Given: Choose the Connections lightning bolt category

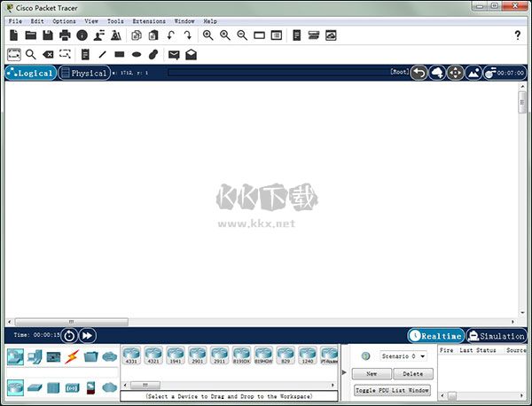Looking at the screenshot, I should tap(72, 357).
